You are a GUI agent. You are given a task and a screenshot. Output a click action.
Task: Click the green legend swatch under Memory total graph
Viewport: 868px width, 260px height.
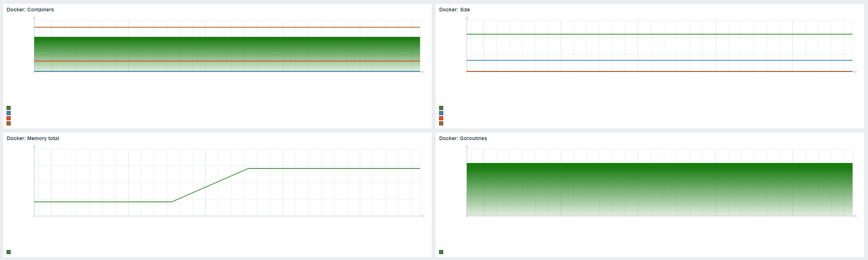9,252
